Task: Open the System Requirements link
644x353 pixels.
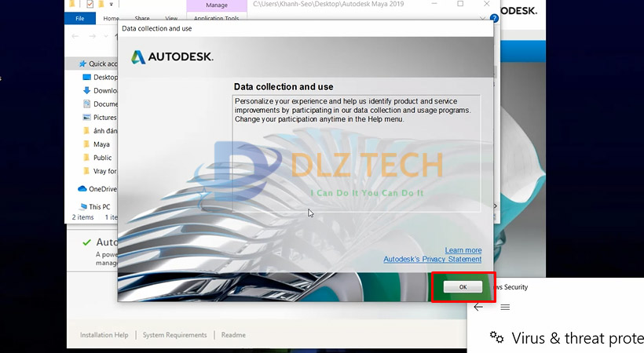Action: [x=174, y=335]
